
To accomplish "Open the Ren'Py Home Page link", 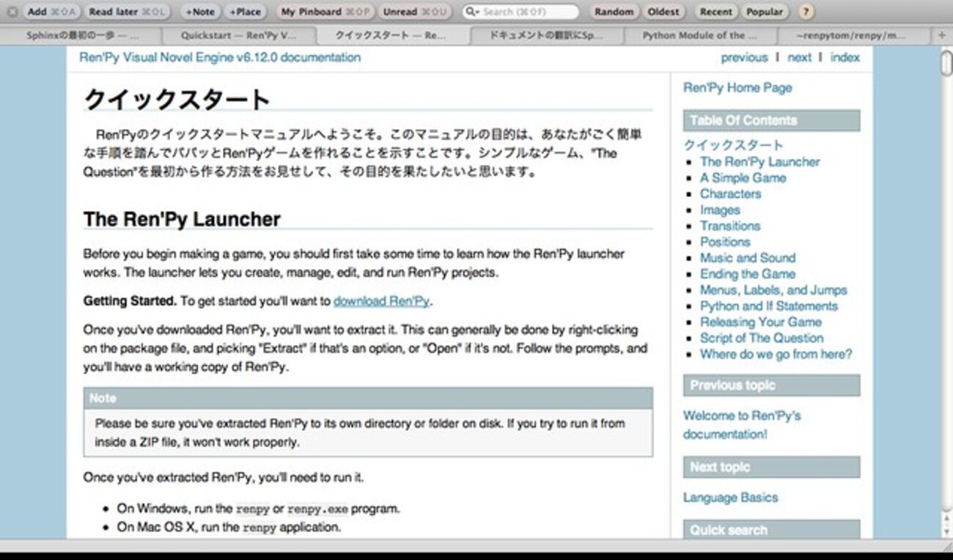I will 737,88.
